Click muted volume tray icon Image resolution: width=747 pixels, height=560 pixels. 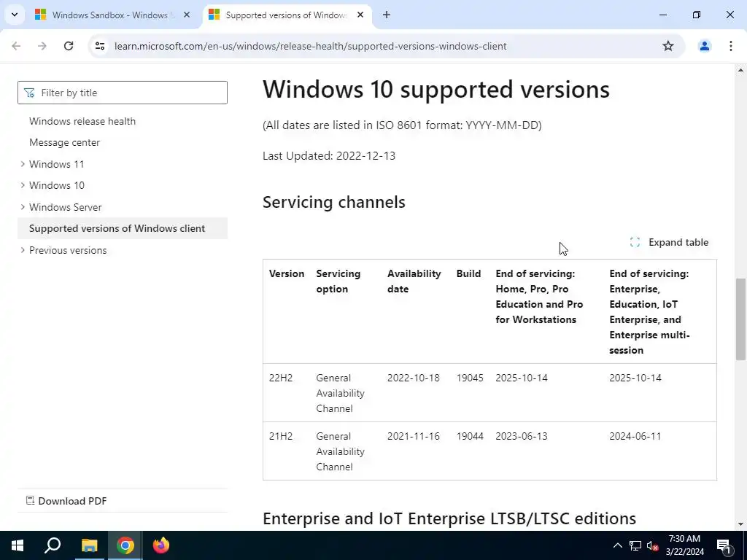point(653,545)
